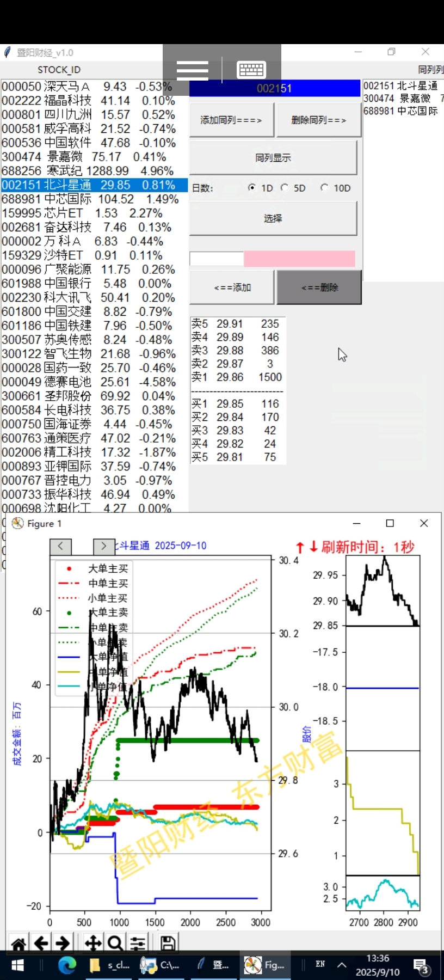Click the <==添加 button
The image size is (444, 980).
click(x=232, y=287)
